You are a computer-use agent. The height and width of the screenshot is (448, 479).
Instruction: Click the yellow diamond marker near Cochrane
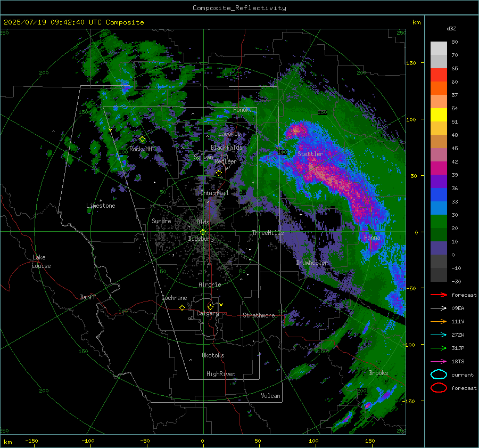183,308
